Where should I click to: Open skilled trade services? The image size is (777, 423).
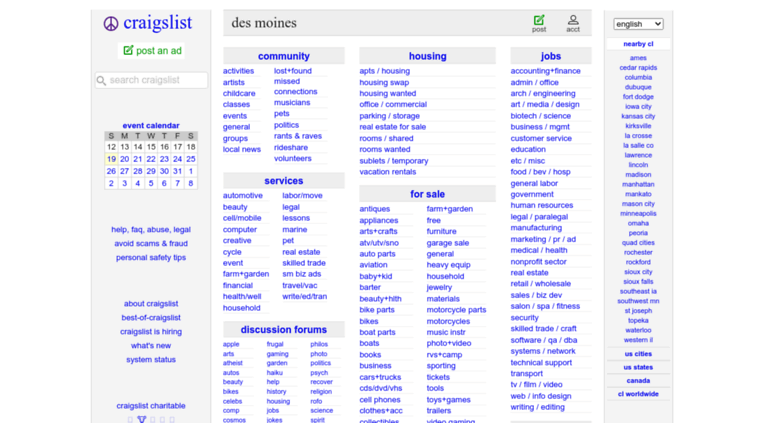point(304,263)
